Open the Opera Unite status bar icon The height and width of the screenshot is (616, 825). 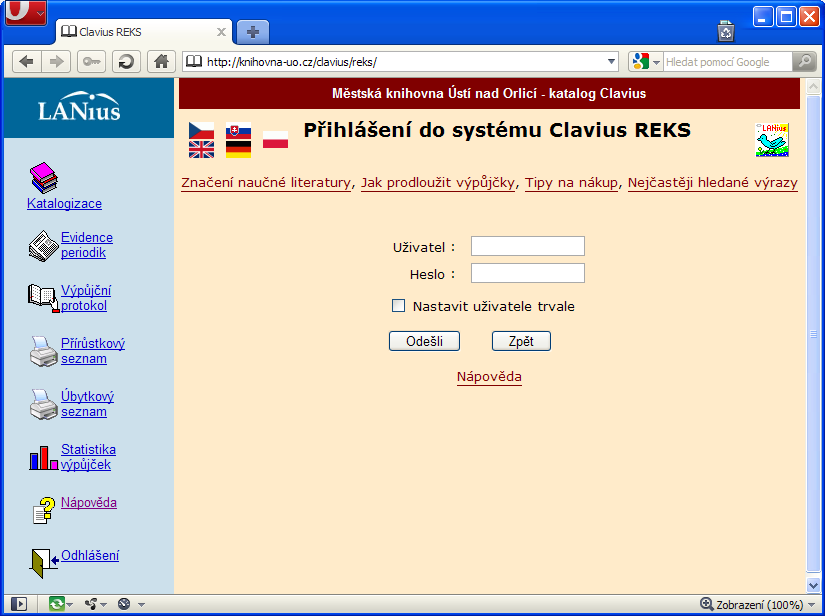pos(92,604)
